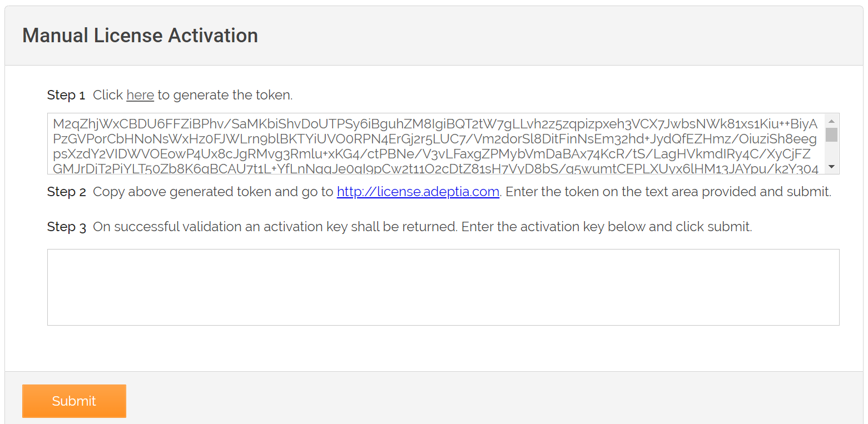Click the scrollbar track below the thumb
Image resolution: width=868 pixels, height=424 pixels.
click(832, 152)
